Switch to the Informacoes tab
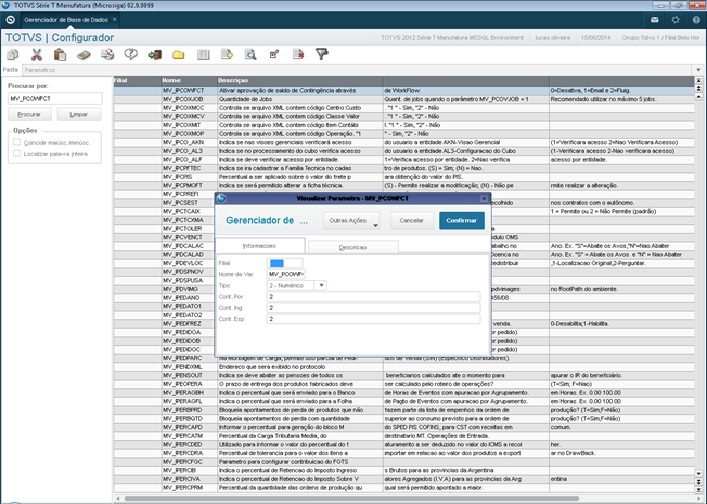Viewport: 707px width, 504px height. click(x=260, y=246)
